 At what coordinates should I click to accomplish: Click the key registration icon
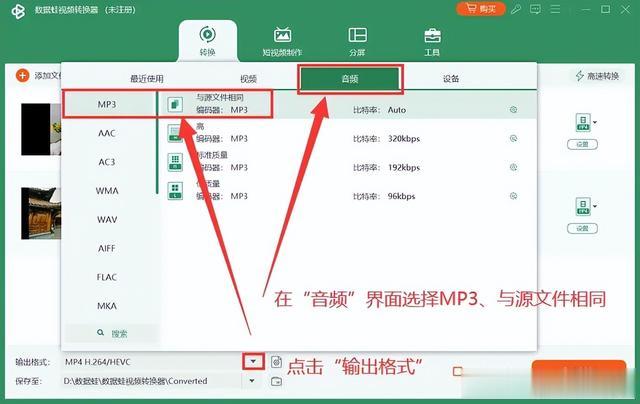tap(516, 9)
